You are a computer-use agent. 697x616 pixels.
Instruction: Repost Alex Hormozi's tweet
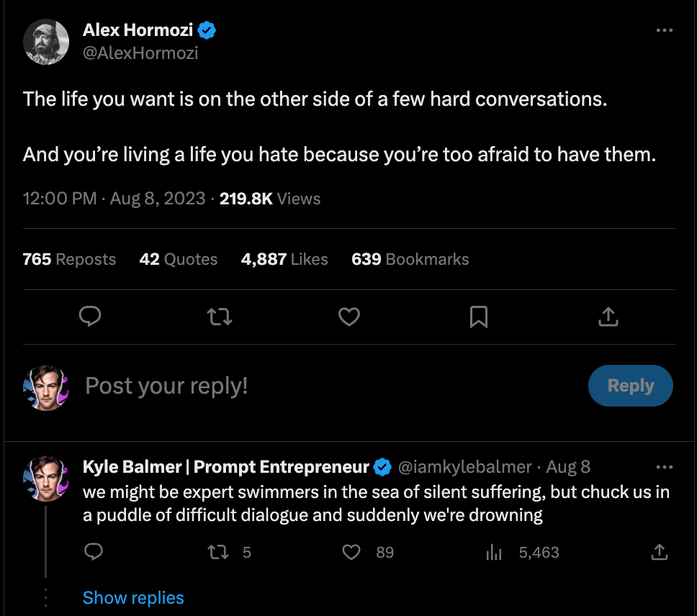[220, 317]
